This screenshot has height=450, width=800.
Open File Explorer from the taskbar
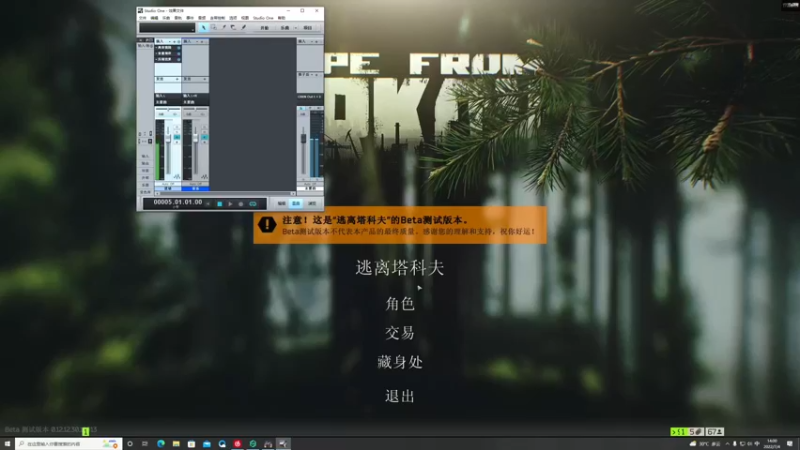(176, 444)
